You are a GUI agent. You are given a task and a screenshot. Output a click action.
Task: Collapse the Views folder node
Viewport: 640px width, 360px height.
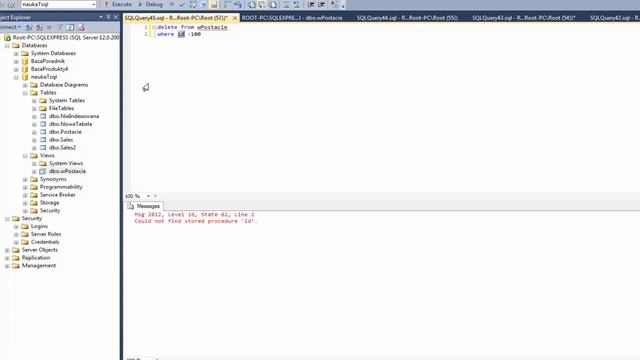[x=25, y=156]
